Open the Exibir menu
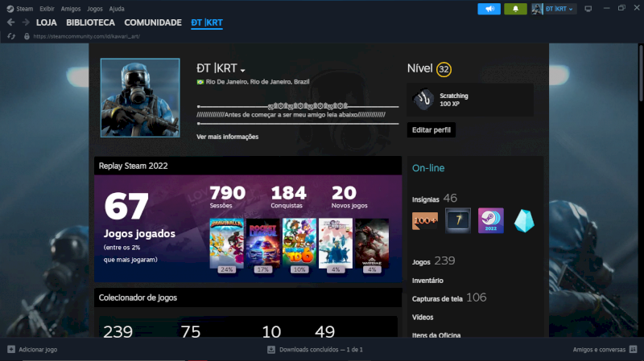The width and height of the screenshot is (644, 361). (47, 9)
